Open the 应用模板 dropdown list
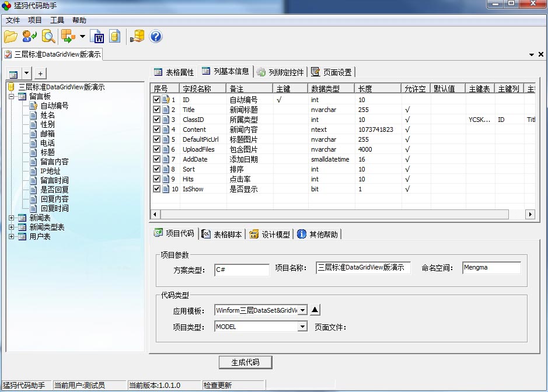 point(302,310)
